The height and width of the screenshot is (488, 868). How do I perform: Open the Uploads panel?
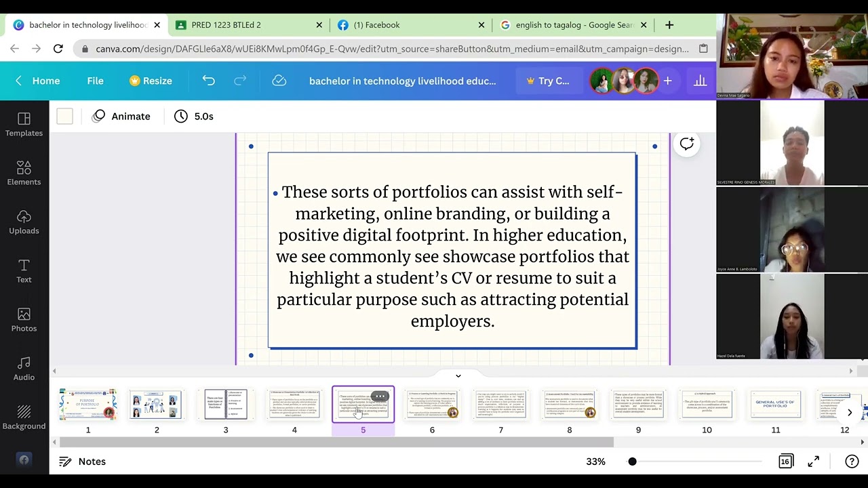click(24, 222)
